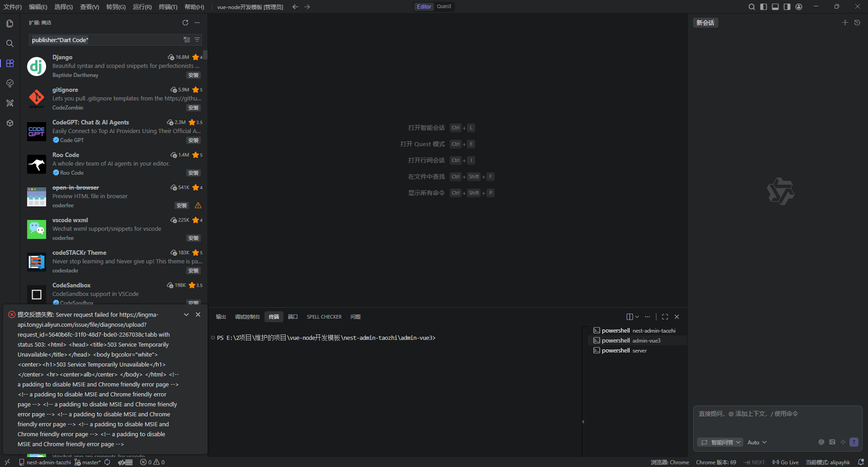Image resolution: width=868 pixels, height=467 pixels.
Task: Install the codeSTACKr Theme extension
Action: [193, 271]
